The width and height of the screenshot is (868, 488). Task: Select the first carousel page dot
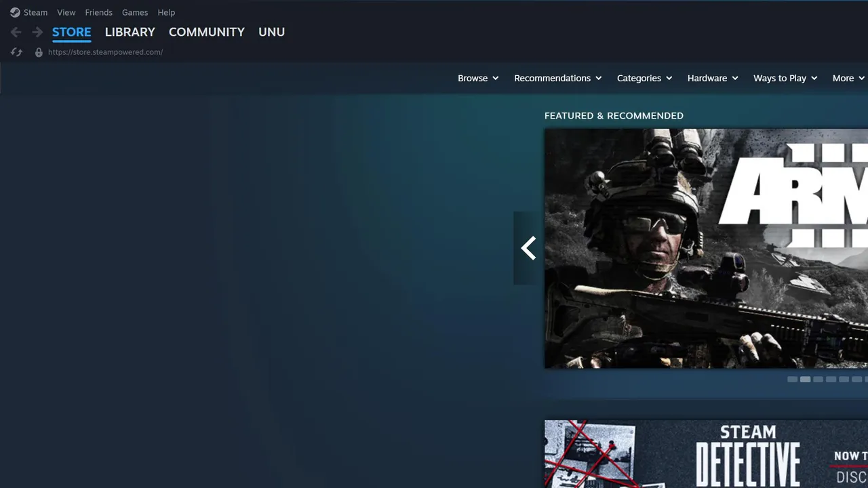792,380
